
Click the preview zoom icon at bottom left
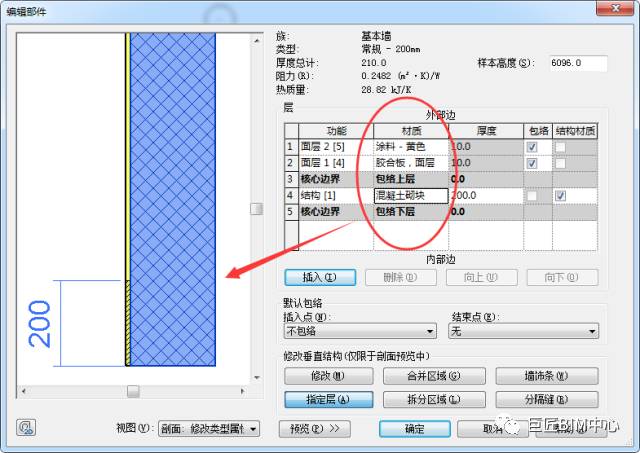click(26, 427)
